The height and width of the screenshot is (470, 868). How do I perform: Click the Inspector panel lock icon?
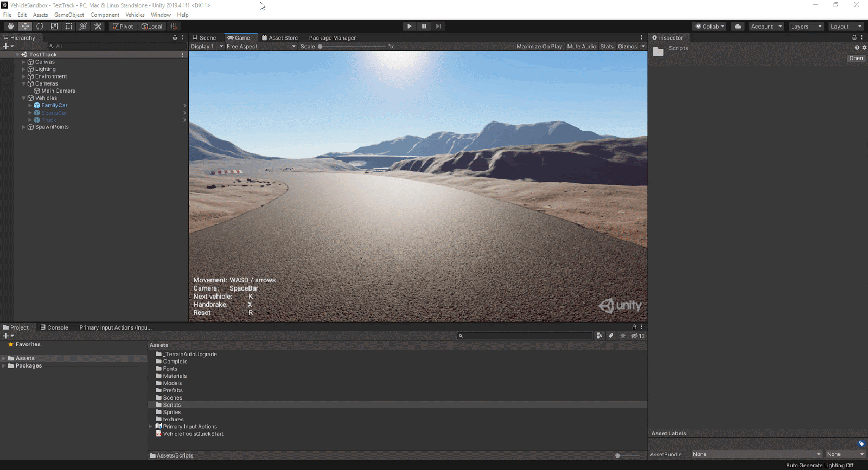tap(854, 37)
